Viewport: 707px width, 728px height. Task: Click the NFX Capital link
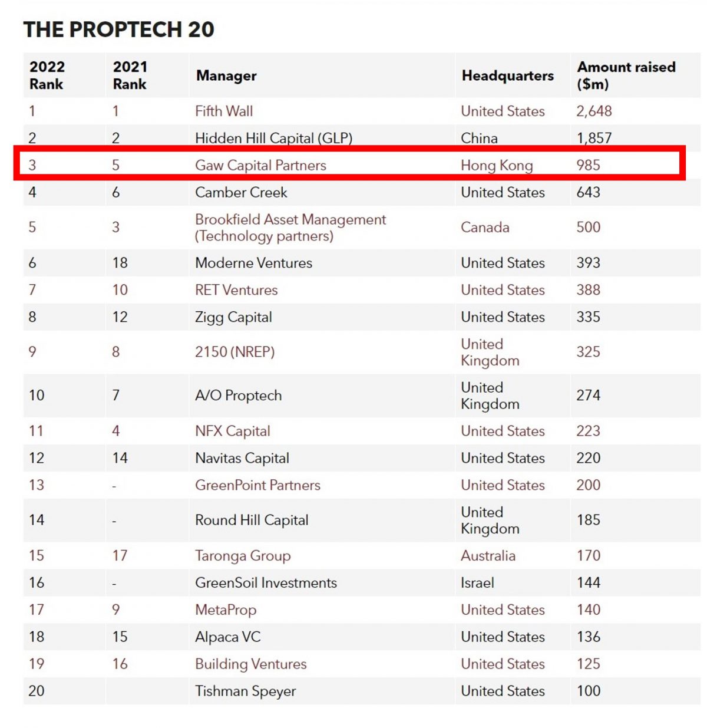233,431
